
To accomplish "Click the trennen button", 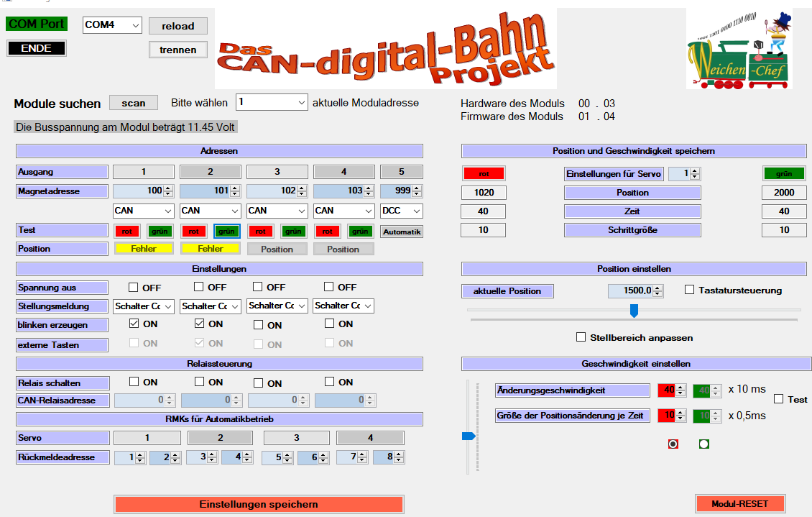I will tap(178, 50).
